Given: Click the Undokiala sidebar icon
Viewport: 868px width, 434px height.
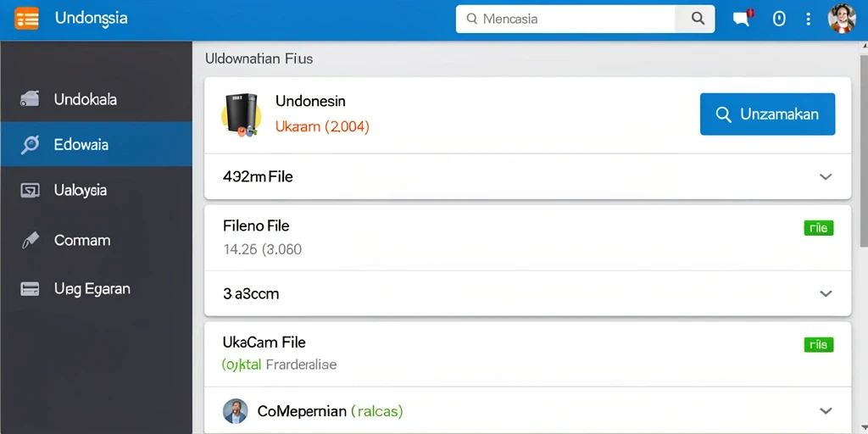Looking at the screenshot, I should (x=30, y=99).
